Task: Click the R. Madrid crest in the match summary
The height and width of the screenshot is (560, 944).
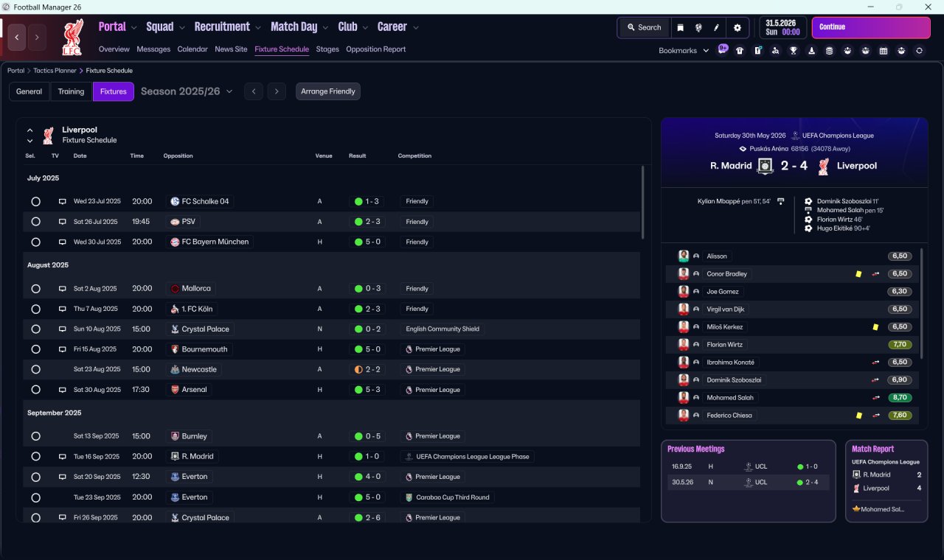Action: (x=766, y=166)
